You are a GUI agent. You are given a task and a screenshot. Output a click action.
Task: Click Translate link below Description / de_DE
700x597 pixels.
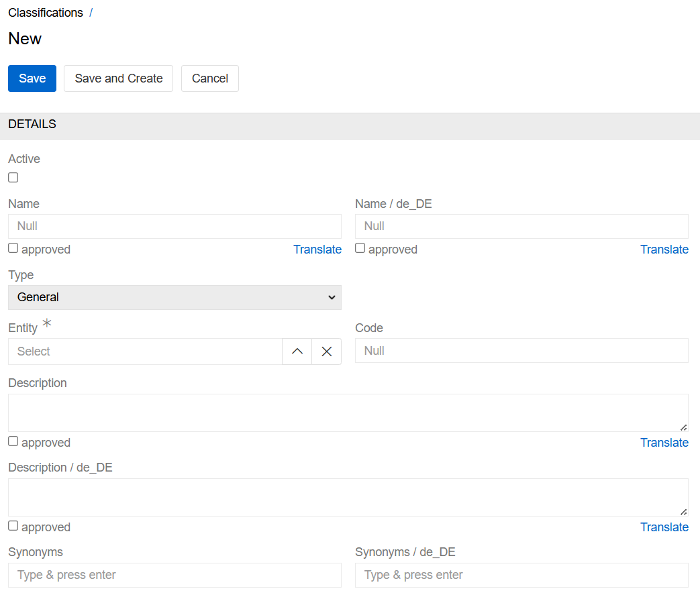[664, 527]
